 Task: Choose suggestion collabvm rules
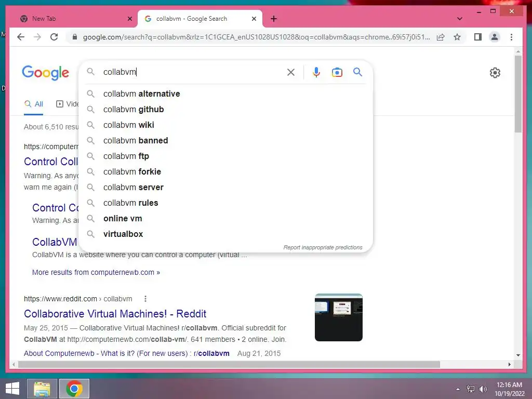pyautogui.click(x=225, y=203)
